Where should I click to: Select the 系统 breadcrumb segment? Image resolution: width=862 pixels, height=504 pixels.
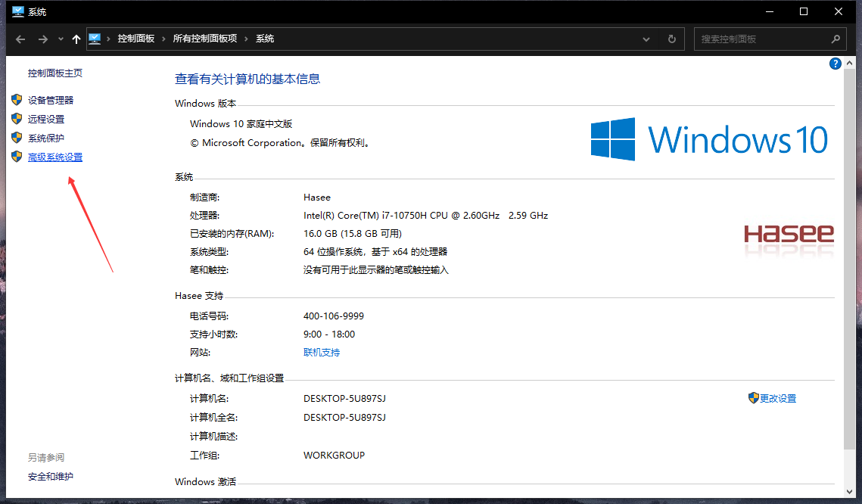(265, 39)
